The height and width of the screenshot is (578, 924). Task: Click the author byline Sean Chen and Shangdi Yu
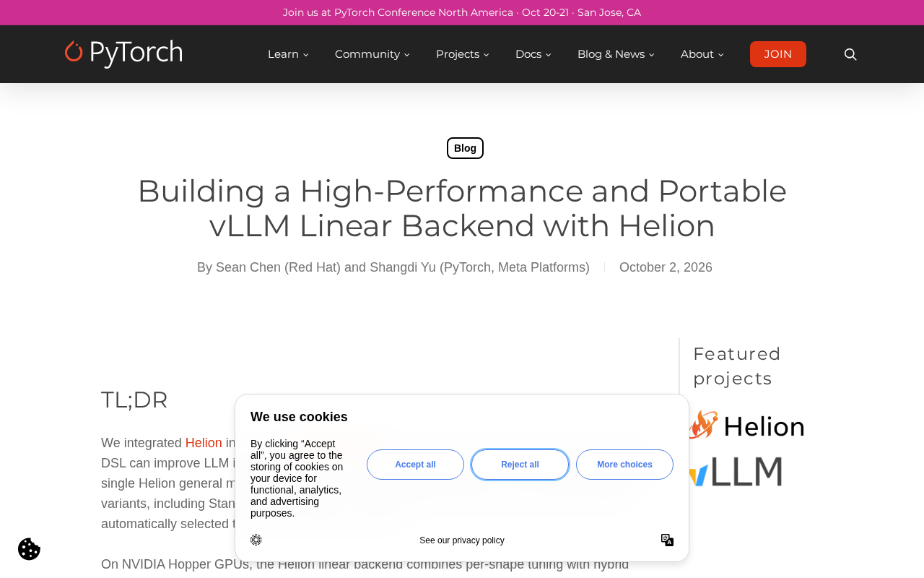point(393,267)
